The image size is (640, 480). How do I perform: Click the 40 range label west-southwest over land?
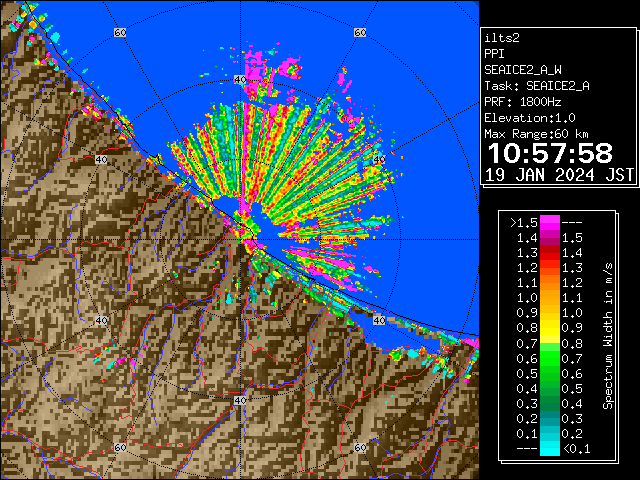pyautogui.click(x=101, y=320)
